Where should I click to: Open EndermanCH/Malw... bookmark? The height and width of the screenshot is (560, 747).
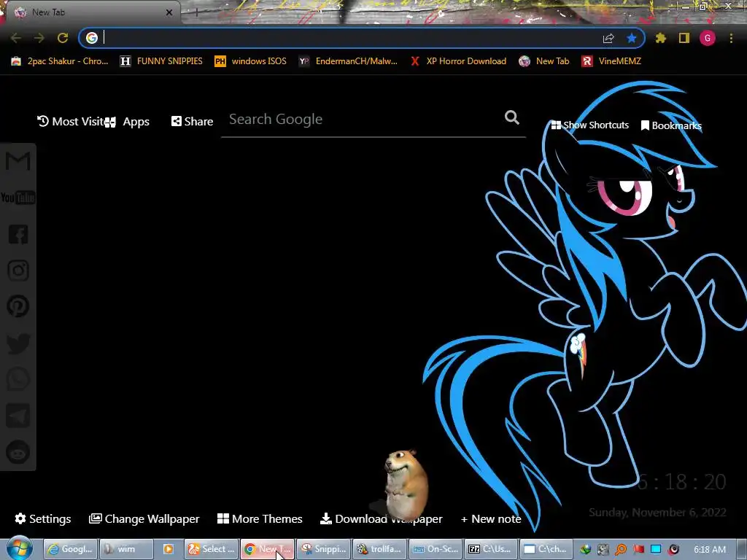tap(348, 61)
